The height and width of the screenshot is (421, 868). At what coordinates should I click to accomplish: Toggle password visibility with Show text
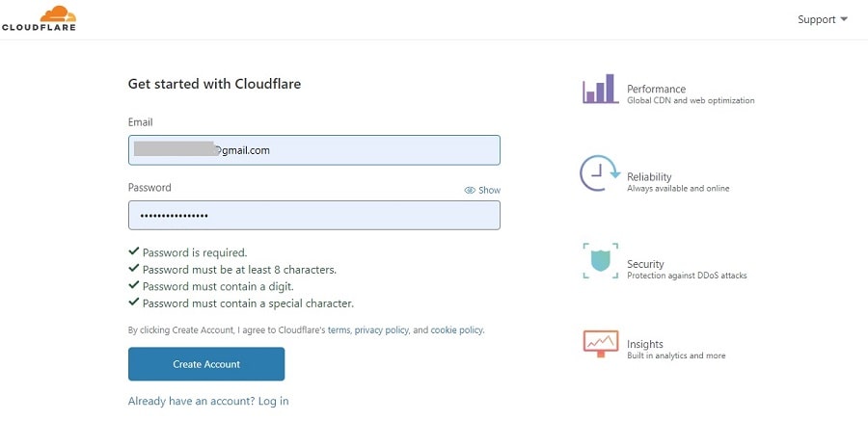click(489, 191)
